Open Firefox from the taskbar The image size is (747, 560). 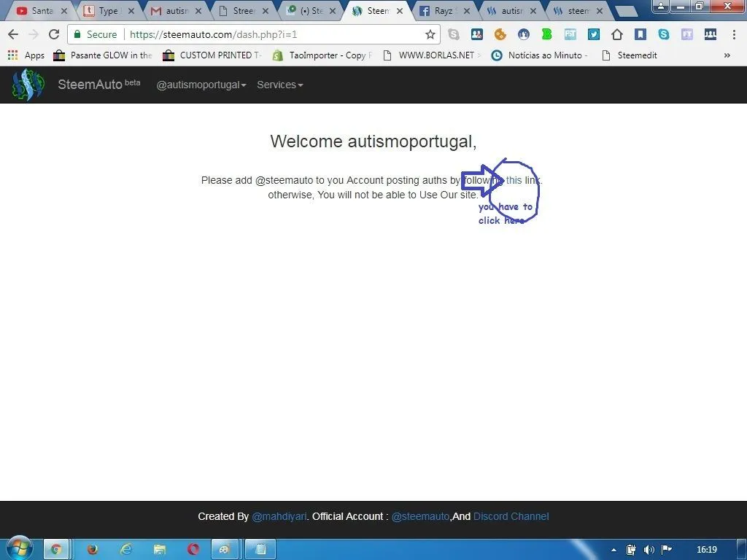tap(93, 550)
